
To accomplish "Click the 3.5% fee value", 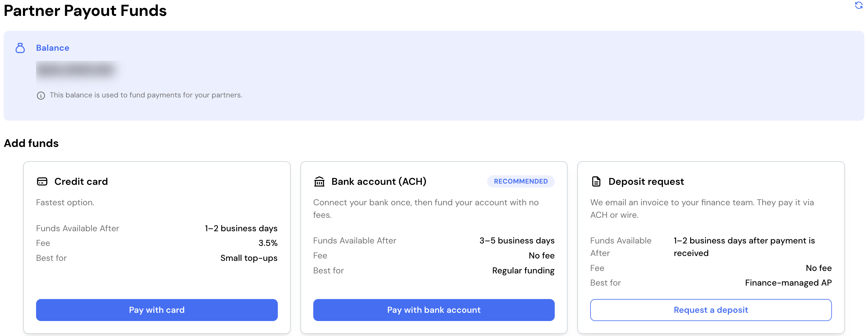I will tap(268, 243).
